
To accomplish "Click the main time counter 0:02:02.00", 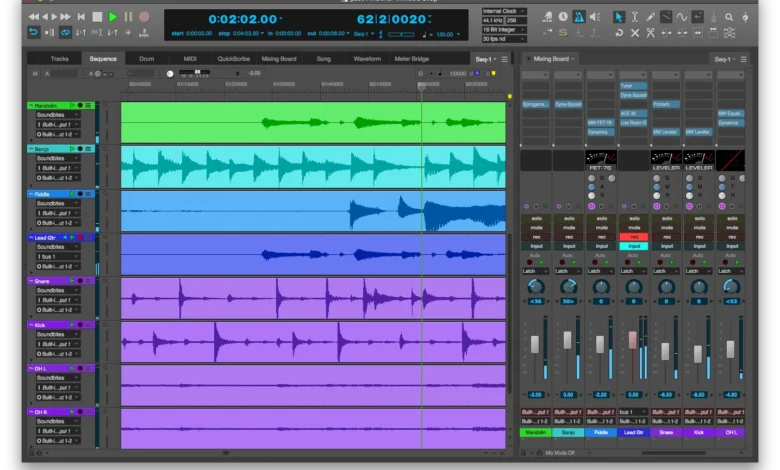I will coord(242,19).
